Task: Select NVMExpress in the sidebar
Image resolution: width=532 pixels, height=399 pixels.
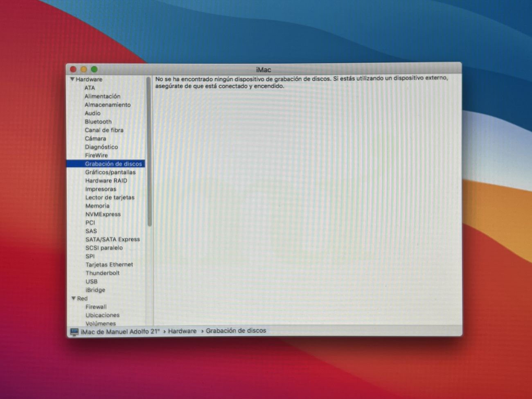Action: [x=103, y=214]
